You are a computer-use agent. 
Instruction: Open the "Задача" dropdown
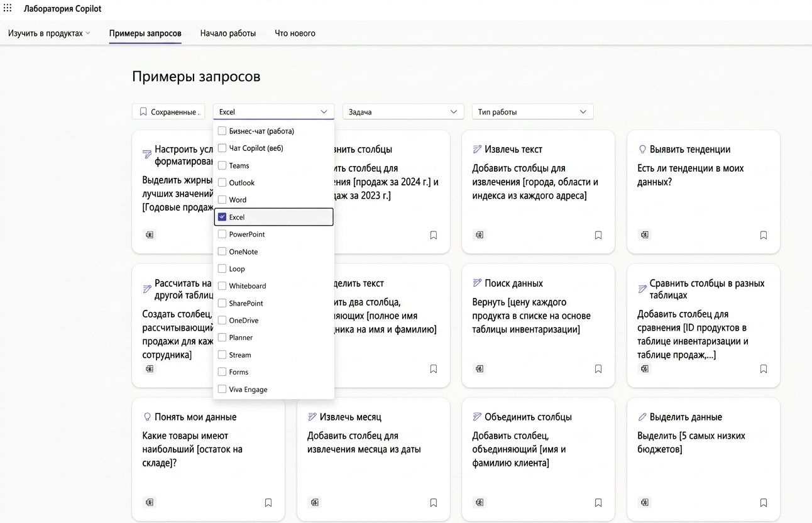pos(403,112)
